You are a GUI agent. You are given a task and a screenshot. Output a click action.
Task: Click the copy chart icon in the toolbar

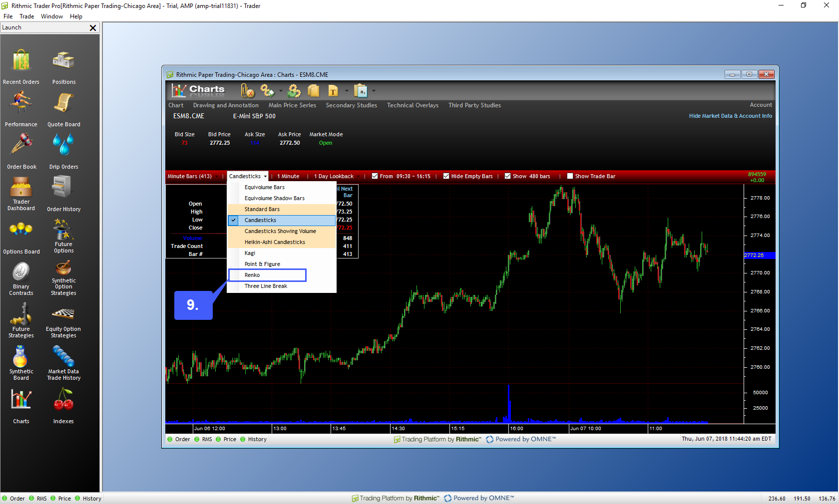(313, 91)
